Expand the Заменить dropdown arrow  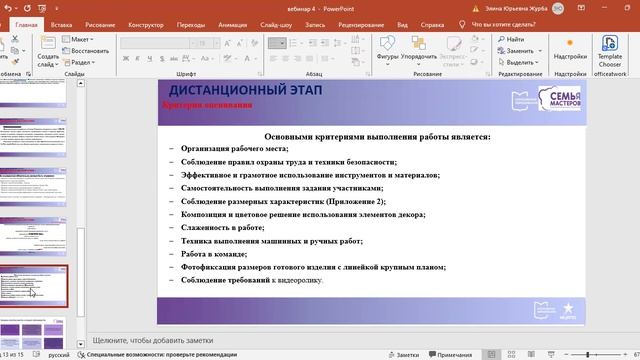click(540, 51)
